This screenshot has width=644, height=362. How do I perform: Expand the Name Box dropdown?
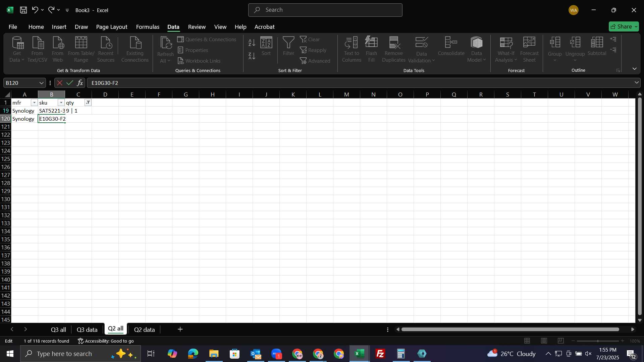pyautogui.click(x=41, y=83)
